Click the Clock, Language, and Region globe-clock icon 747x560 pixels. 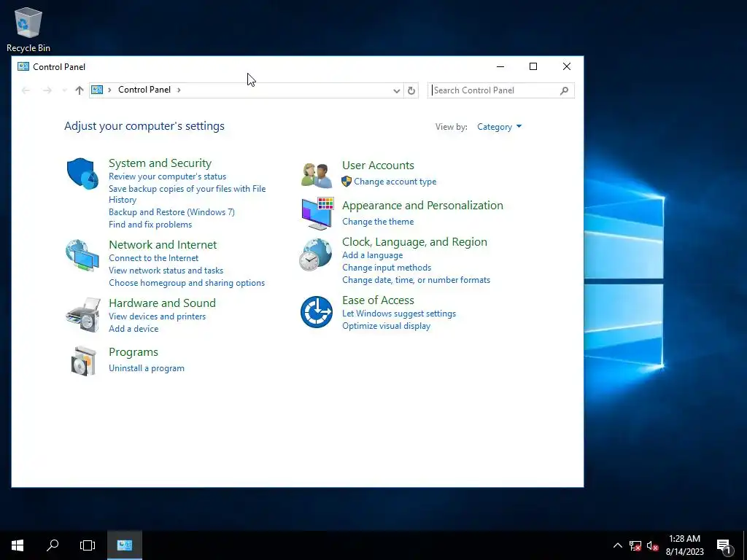pyautogui.click(x=315, y=254)
